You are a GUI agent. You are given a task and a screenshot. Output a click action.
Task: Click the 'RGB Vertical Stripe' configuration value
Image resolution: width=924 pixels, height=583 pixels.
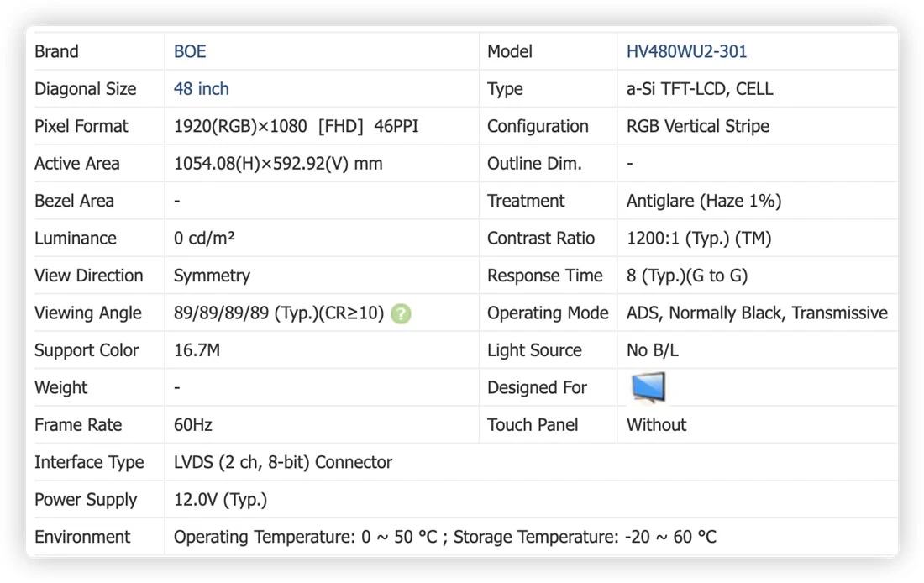coord(698,126)
